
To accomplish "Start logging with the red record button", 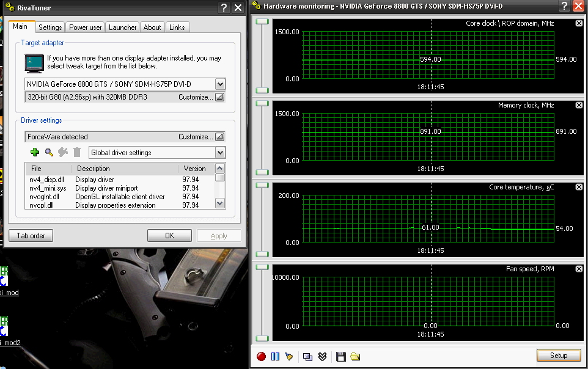I will tap(262, 356).
